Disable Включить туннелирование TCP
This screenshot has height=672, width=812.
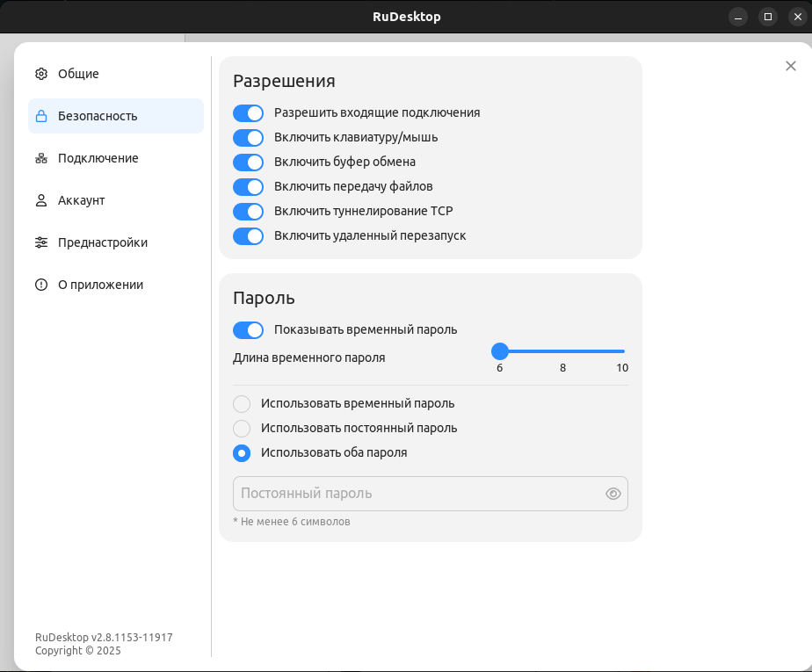click(x=248, y=211)
